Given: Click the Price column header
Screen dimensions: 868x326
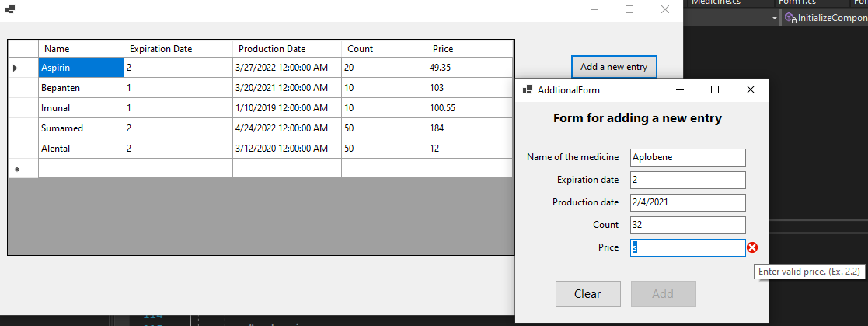Looking at the screenshot, I should [x=470, y=49].
